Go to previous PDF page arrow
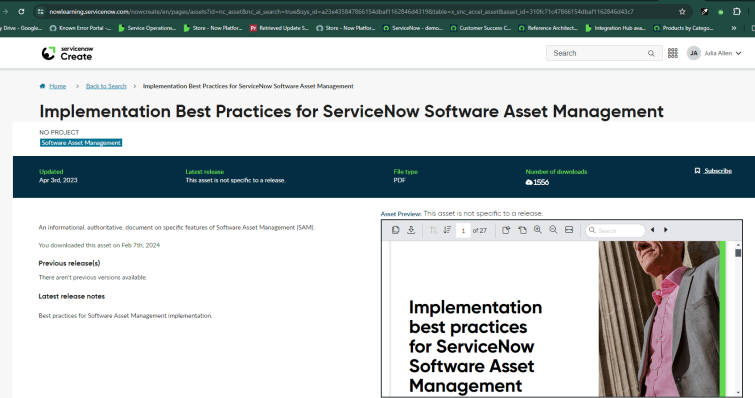The width and height of the screenshot is (755, 398). [433, 230]
